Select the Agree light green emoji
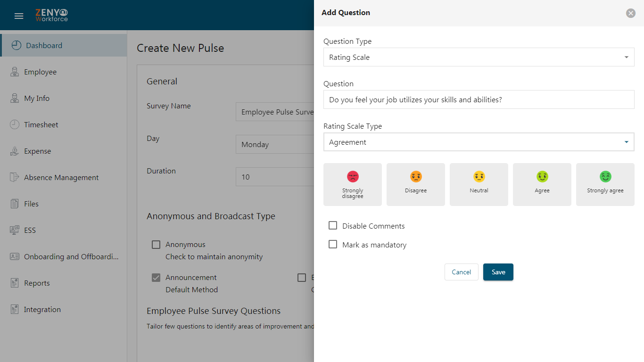This screenshot has height=362, width=644. coord(542,177)
